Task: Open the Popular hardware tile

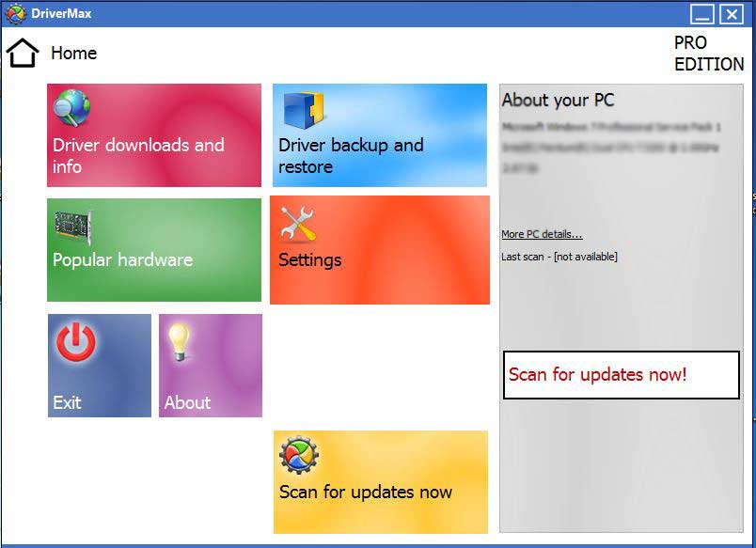Action: (154, 250)
